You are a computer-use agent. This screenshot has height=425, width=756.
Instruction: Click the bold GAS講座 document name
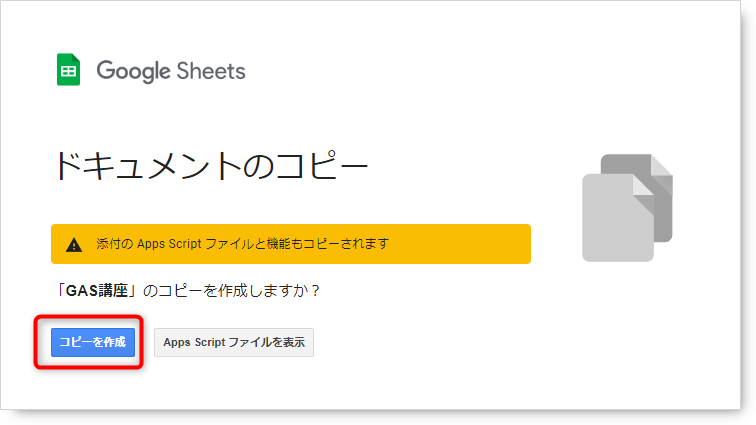pos(96,291)
